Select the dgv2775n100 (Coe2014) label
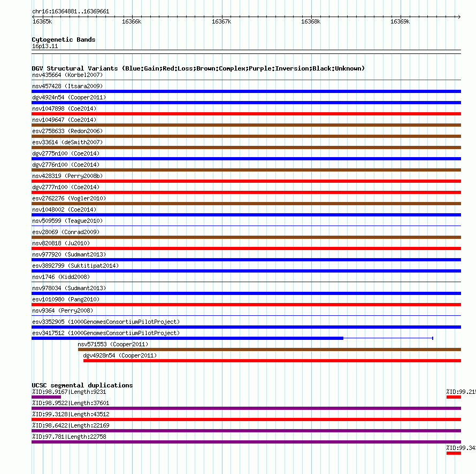 coord(66,153)
